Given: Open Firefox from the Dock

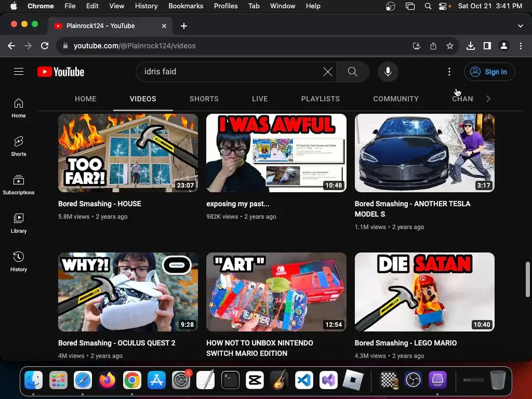Looking at the screenshot, I should [x=107, y=380].
